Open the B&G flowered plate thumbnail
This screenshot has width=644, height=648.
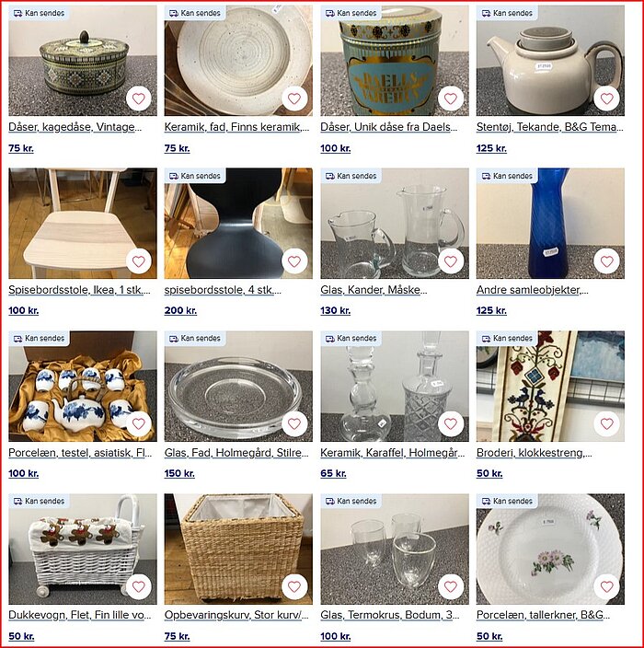pyautogui.click(x=550, y=549)
